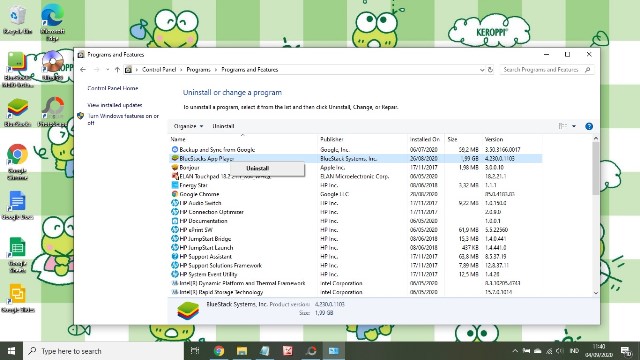Open the Help question mark icon

click(x=589, y=126)
